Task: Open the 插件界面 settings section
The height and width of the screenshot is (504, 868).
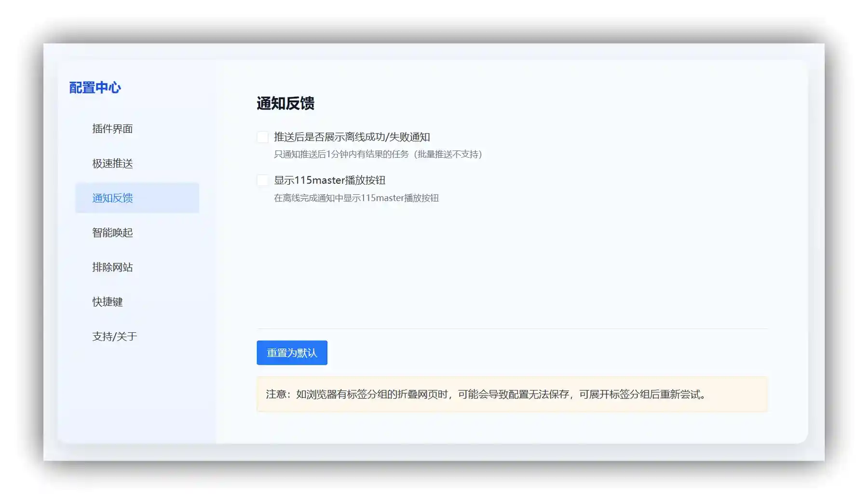Action: pyautogui.click(x=113, y=129)
